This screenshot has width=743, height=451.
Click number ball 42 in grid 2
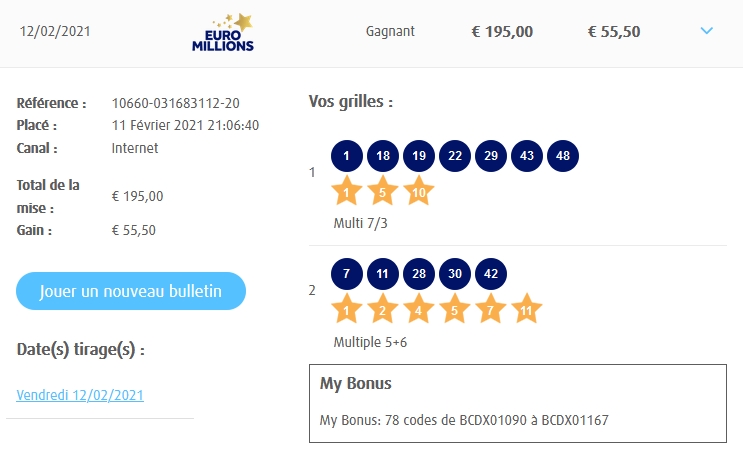[491, 274]
